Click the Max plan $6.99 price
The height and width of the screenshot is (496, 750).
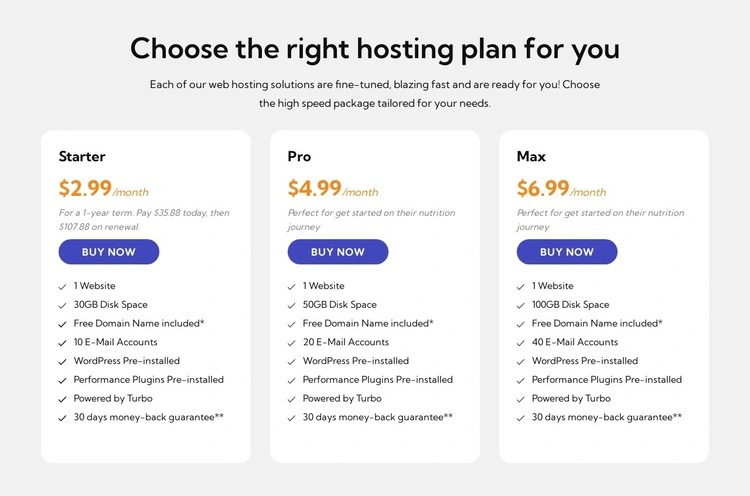(544, 188)
